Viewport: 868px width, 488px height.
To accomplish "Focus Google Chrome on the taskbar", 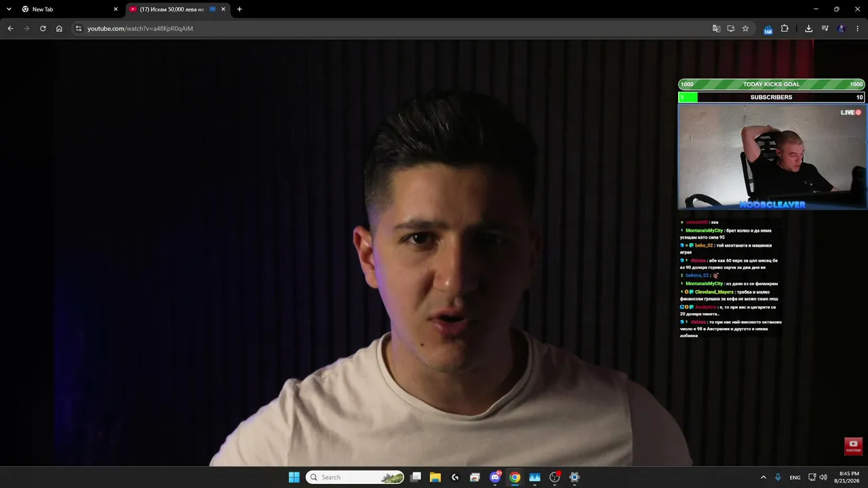I will tap(515, 477).
